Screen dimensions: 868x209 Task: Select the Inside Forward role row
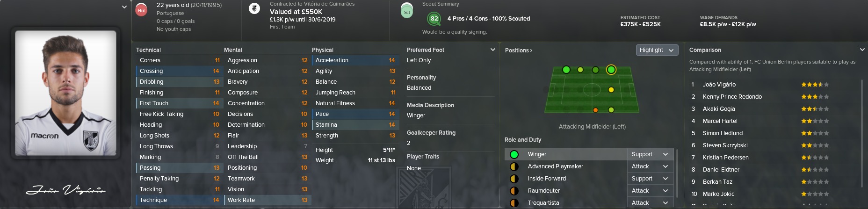pos(565,179)
